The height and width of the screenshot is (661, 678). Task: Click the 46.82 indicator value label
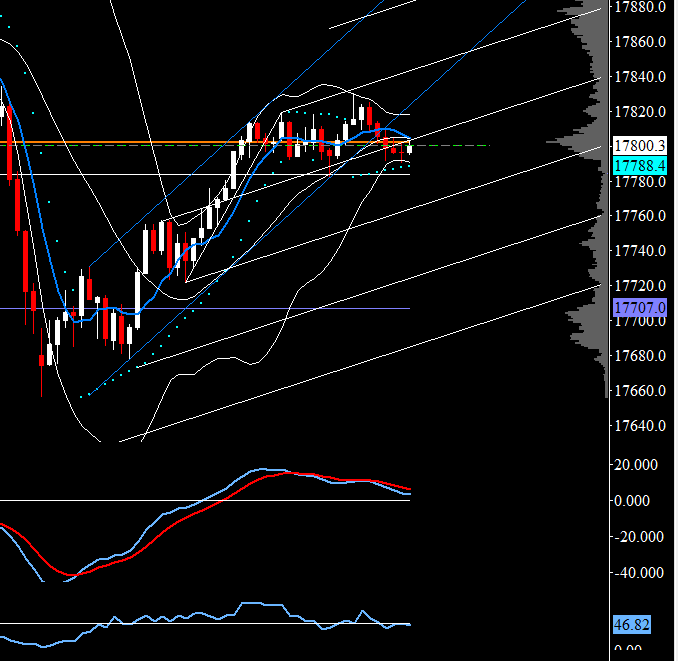(632, 624)
